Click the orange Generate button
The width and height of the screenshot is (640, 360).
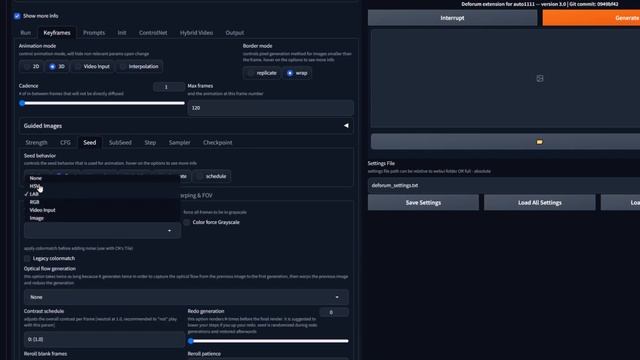pyautogui.click(x=591, y=18)
